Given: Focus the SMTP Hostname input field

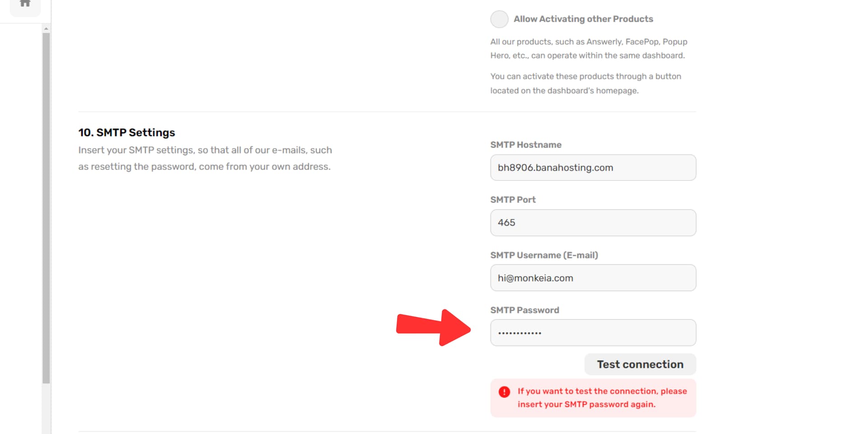Looking at the screenshot, I should pyautogui.click(x=593, y=168).
